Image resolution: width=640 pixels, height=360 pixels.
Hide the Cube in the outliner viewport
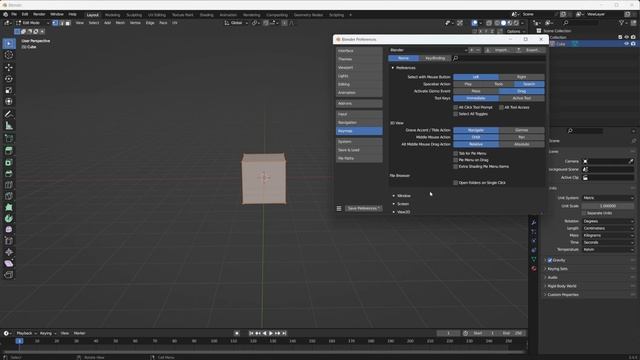(x=627, y=44)
